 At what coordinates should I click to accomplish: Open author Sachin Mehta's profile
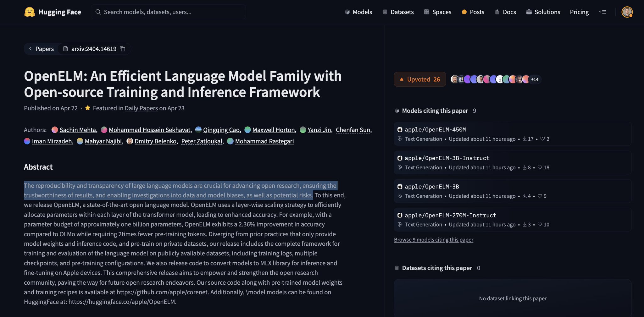78,130
